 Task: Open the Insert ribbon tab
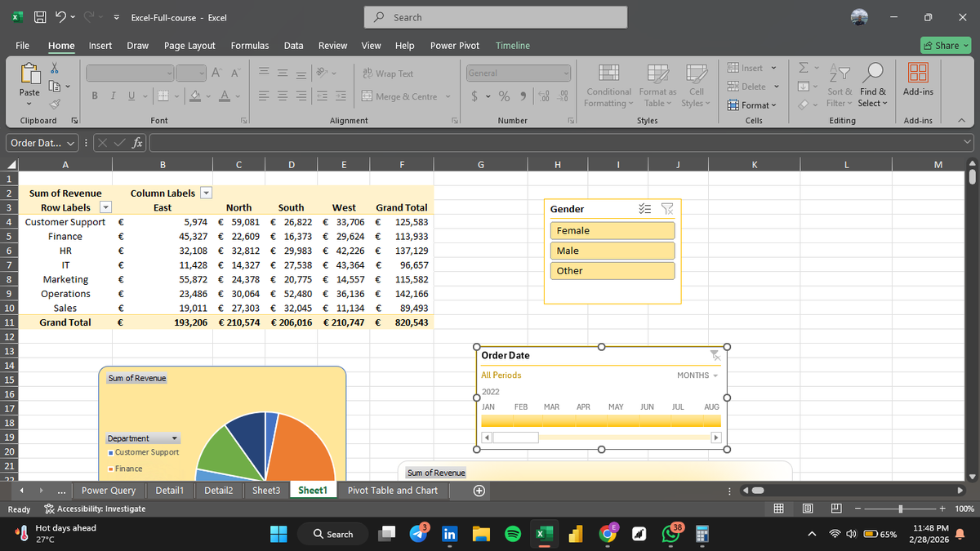(x=100, y=46)
